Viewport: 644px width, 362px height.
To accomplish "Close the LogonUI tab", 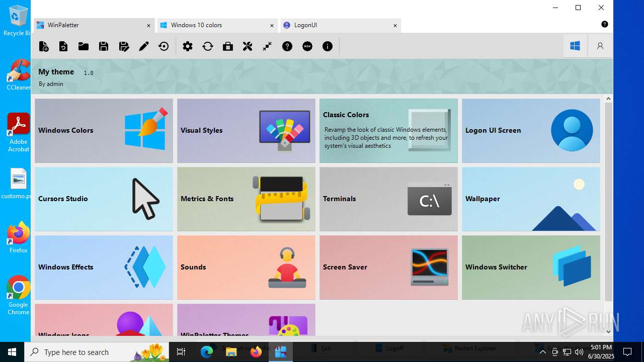I will [395, 25].
